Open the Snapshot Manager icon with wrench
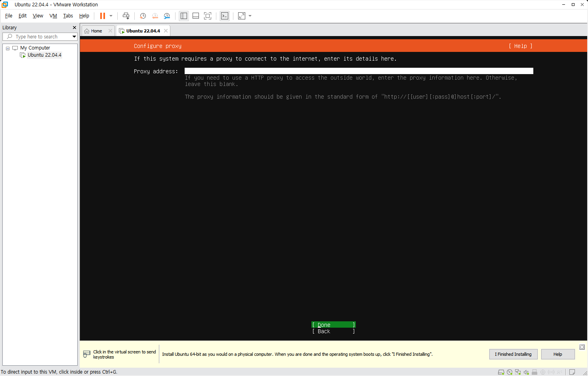This screenshot has height=376, width=588. coord(167,16)
